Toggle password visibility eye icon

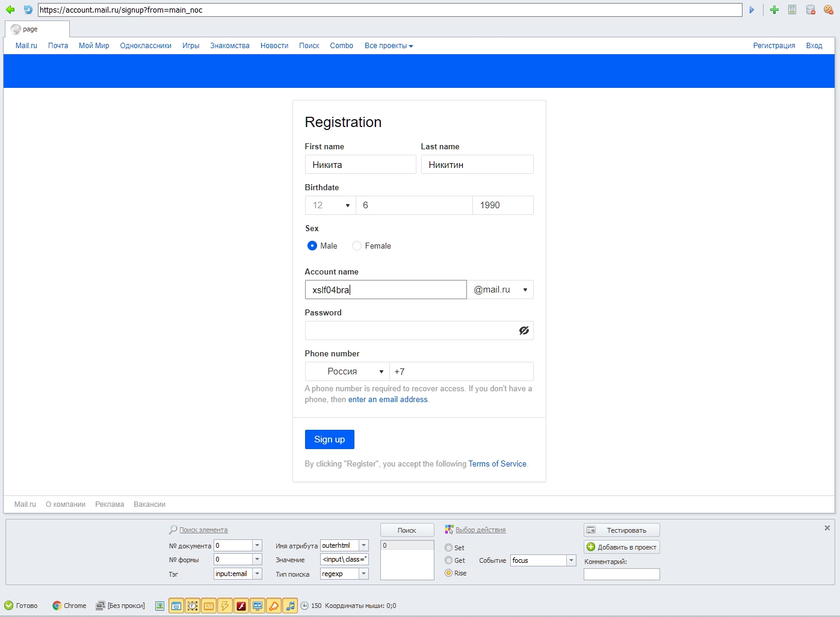click(524, 330)
